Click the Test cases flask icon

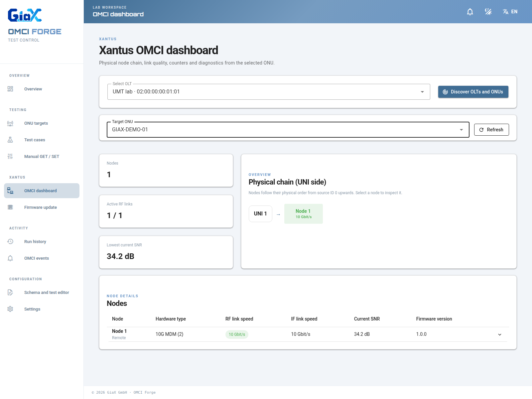pos(10,140)
